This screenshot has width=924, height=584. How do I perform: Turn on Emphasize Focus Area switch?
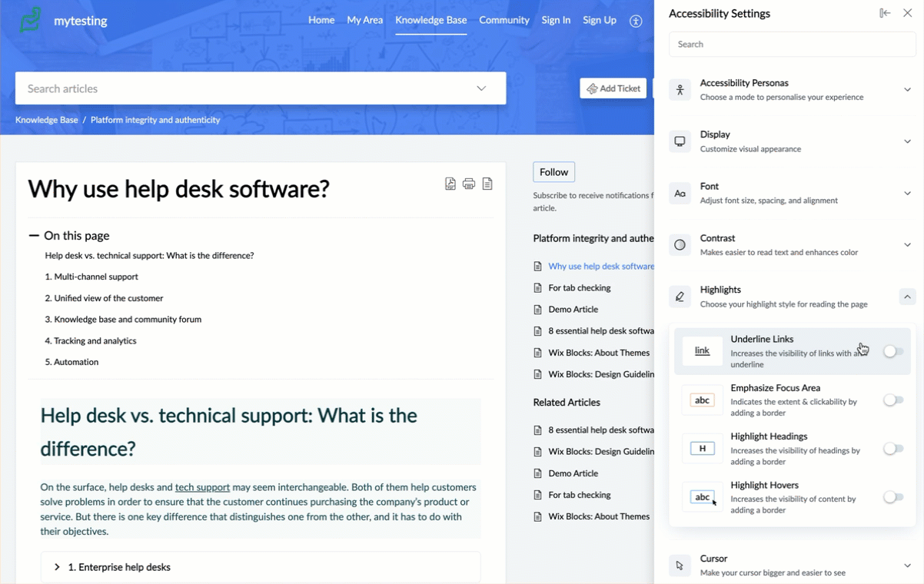tap(892, 400)
